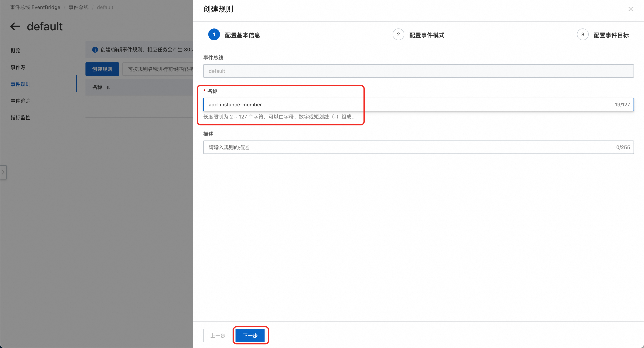Open the 指标监控 sidebar item
The width and height of the screenshot is (644, 348).
pyautogui.click(x=21, y=117)
